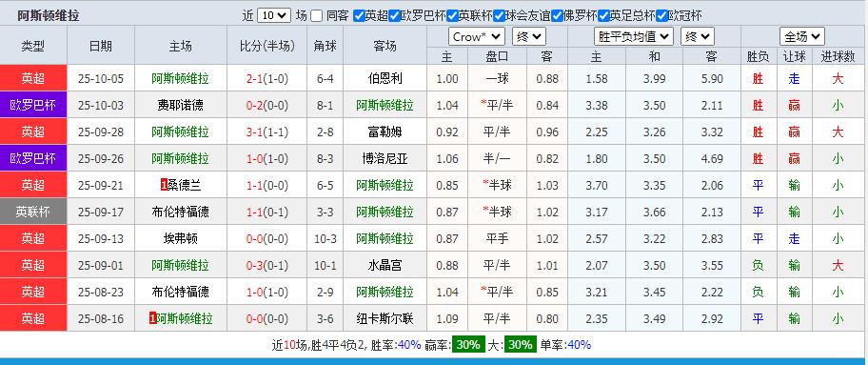Click the 3-1(1-1) score against 富勒姆
868x365 pixels.
(267, 132)
